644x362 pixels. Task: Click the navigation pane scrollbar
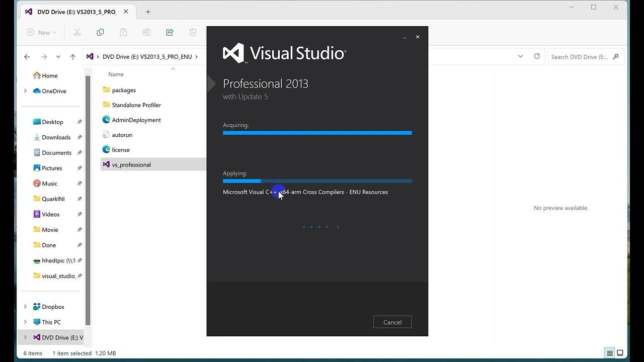tap(88, 200)
